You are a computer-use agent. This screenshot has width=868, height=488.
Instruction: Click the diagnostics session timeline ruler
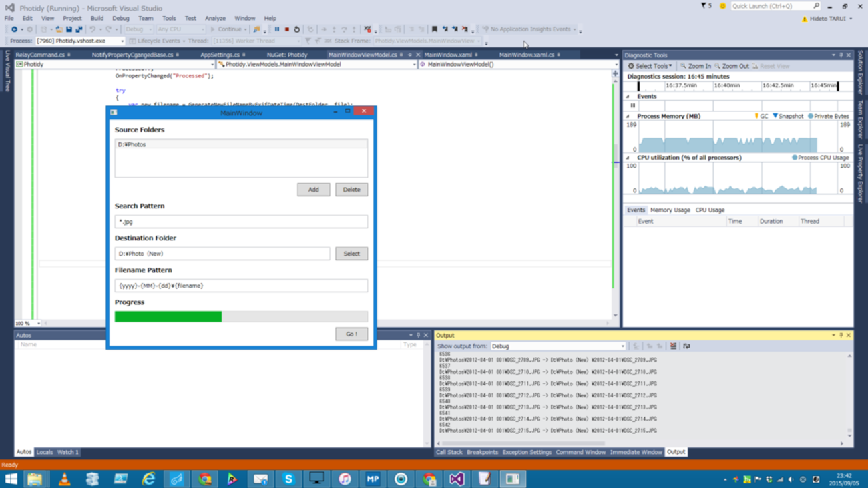pos(738,86)
